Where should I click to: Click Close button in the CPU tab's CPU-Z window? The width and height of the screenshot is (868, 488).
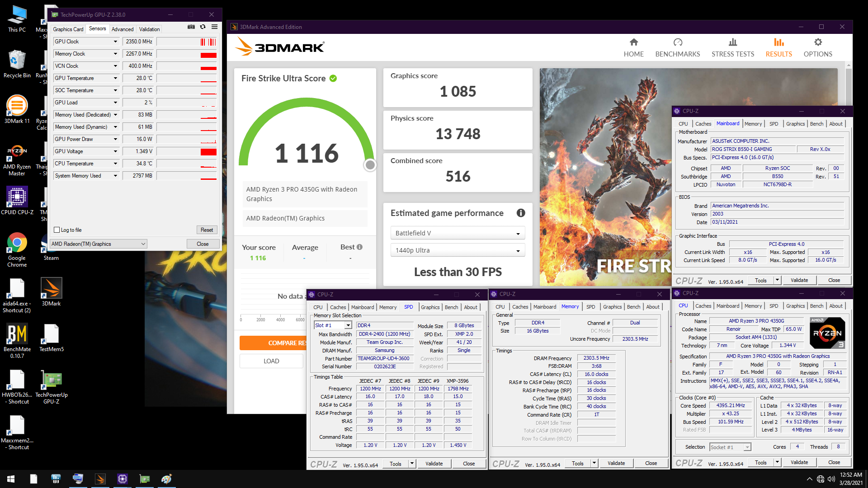(834, 462)
